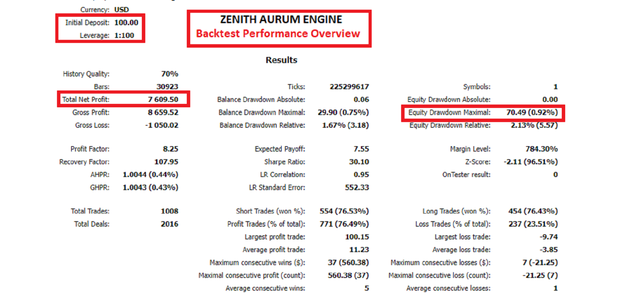This screenshot has width=644, height=299.
Task: Click the Backtest Performance Overview subtitle
Action: (278, 34)
